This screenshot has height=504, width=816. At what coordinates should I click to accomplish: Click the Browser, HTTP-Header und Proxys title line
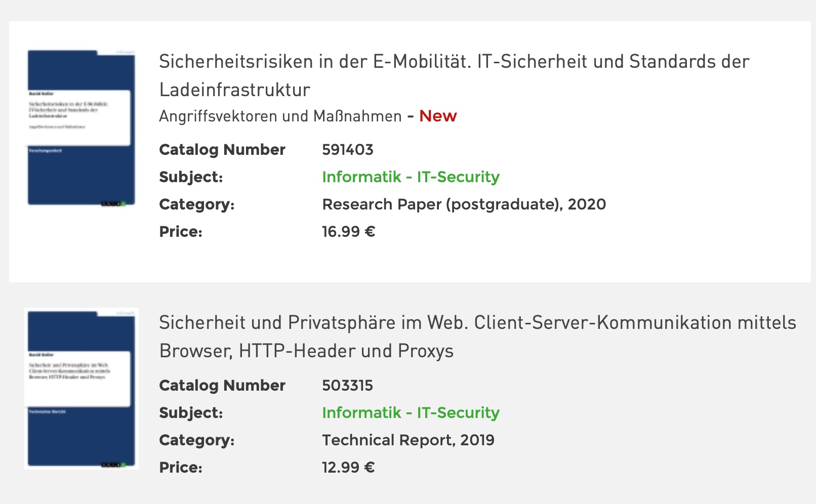click(306, 351)
